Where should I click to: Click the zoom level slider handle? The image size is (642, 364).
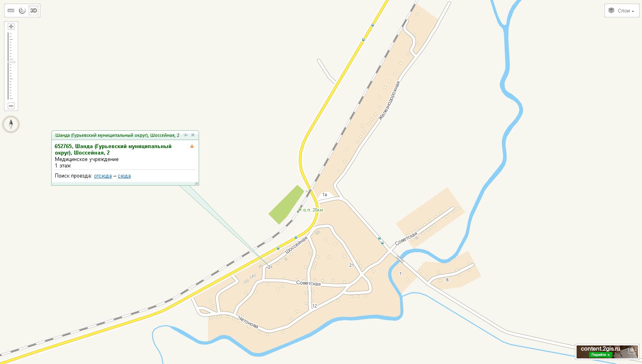[x=11, y=62]
